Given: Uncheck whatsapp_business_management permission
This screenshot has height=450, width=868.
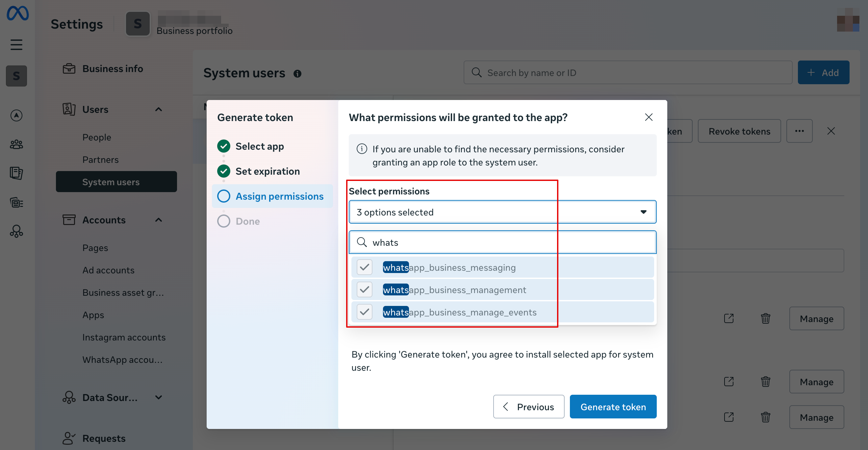Looking at the screenshot, I should point(364,290).
